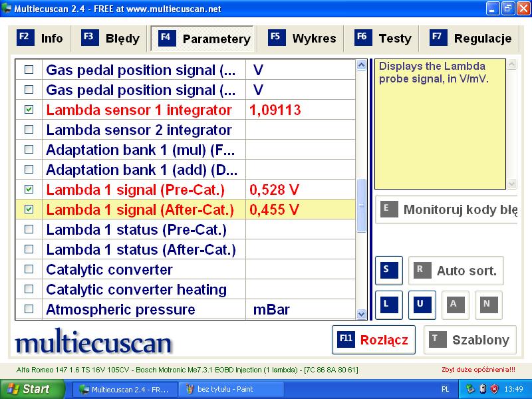This screenshot has height=399, width=532.
Task: Uncheck Lambda 1 signal (After-Cat.)
Action: (29, 209)
